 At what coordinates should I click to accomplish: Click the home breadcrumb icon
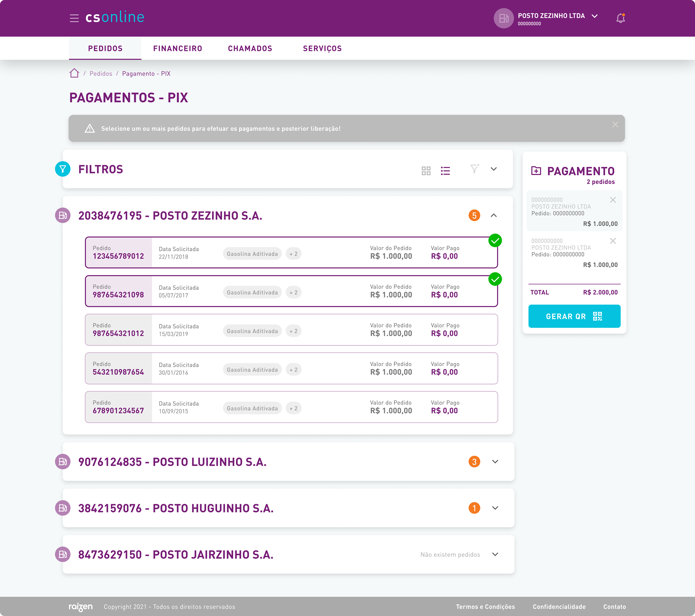tap(74, 73)
